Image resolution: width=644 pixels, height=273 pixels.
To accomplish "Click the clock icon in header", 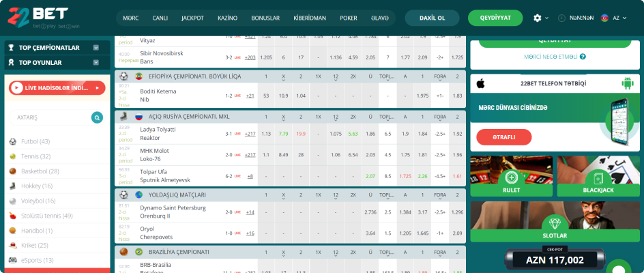I will [561, 18].
